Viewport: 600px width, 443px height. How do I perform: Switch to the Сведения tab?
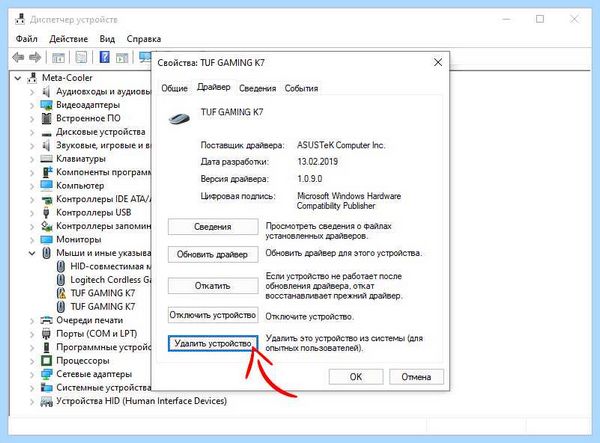pyautogui.click(x=258, y=88)
